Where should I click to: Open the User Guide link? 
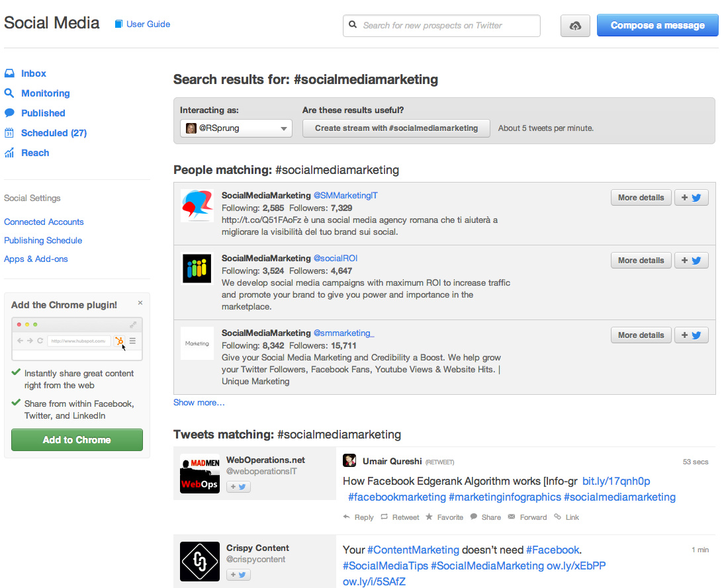click(x=148, y=24)
